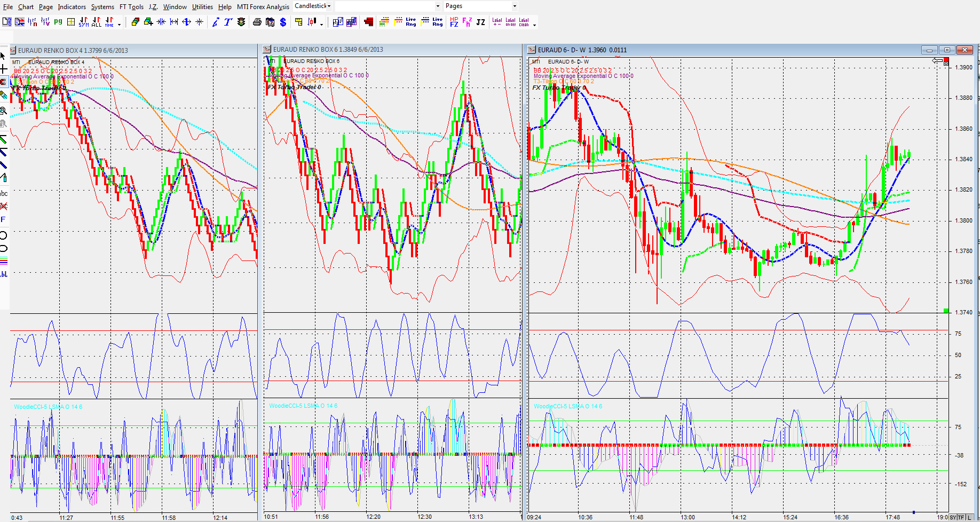The width and height of the screenshot is (980, 522).
Task: Click the red-crossed 'abc' delete label tool
Action: point(3,206)
